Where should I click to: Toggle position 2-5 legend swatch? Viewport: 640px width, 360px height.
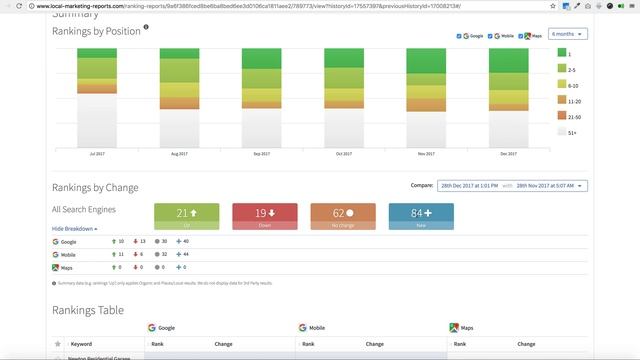[562, 68]
